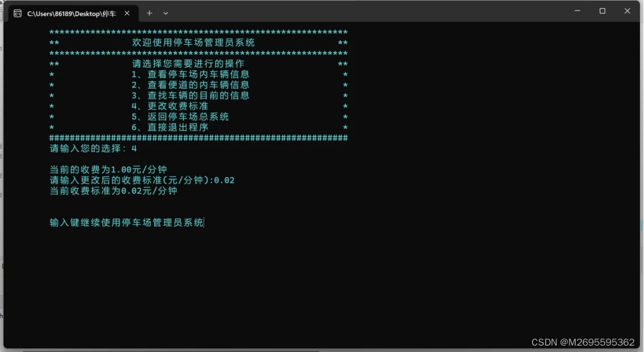Viewport: 644px width, 352px height.
Task: Click the line 输入键继续使用停车场管理员系统
Action: coord(126,223)
